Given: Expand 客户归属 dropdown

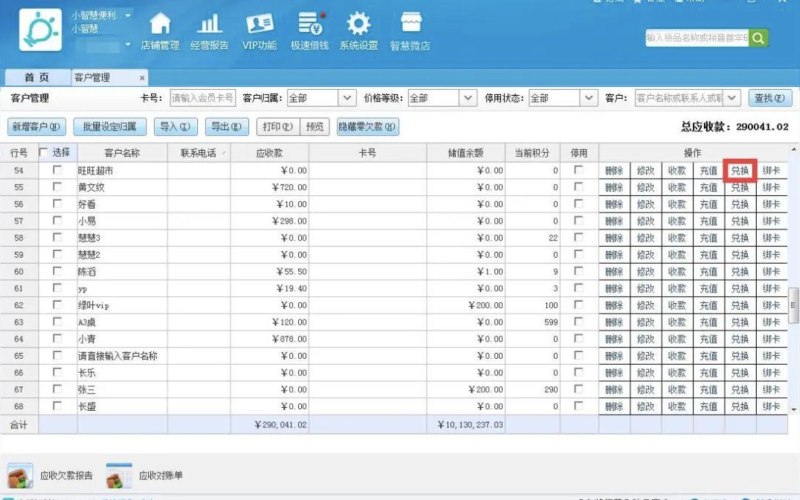Looking at the screenshot, I should pos(347,98).
